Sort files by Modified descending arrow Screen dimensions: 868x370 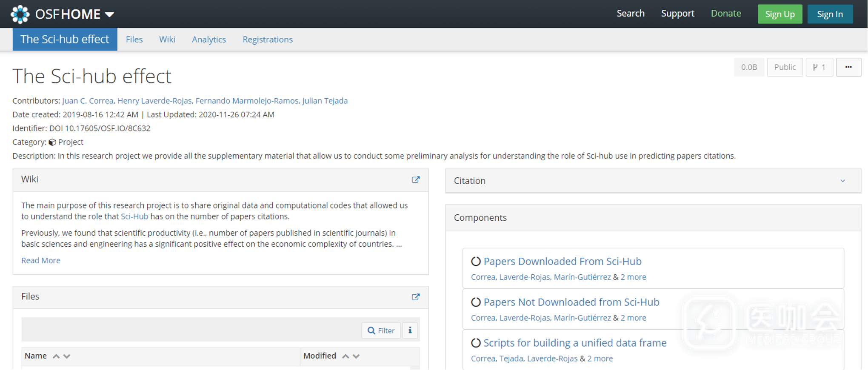357,356
